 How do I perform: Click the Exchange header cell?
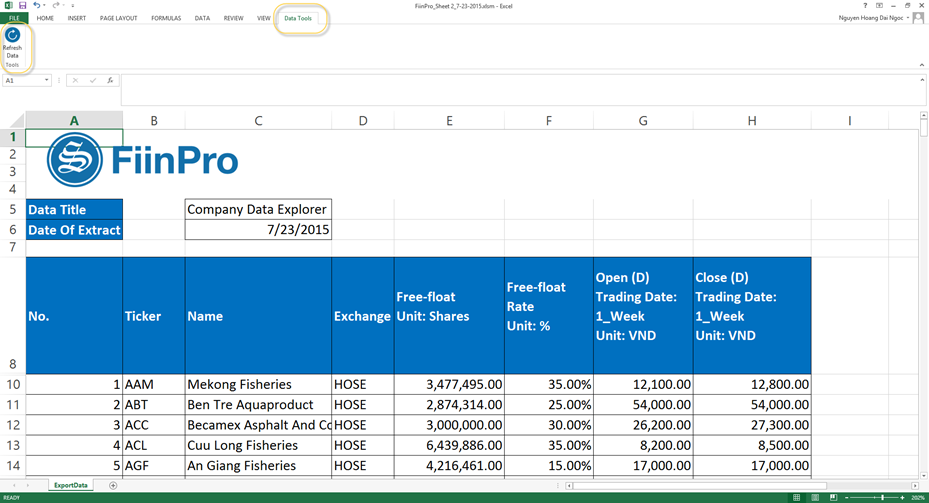[363, 316]
